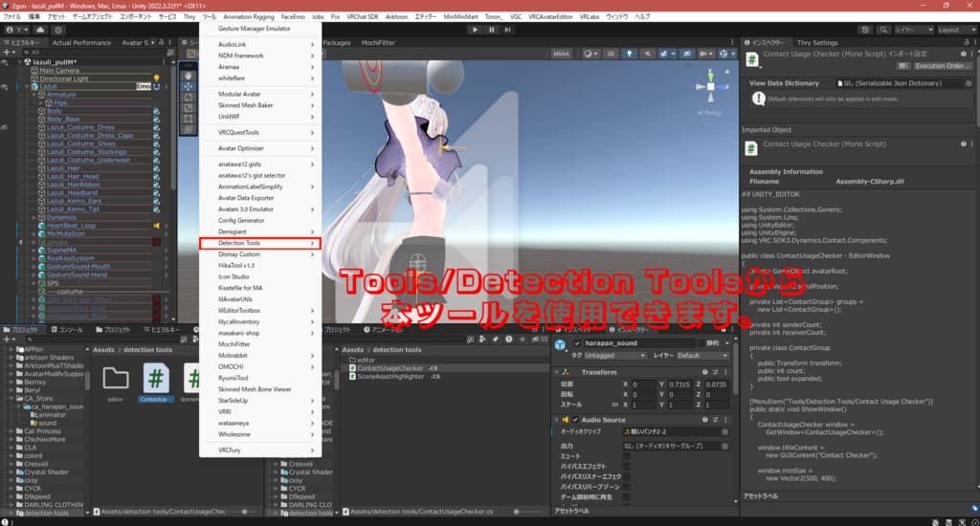Toggle the Bypass Effects checkbox
The width and height of the screenshot is (980, 526).
tap(626, 466)
